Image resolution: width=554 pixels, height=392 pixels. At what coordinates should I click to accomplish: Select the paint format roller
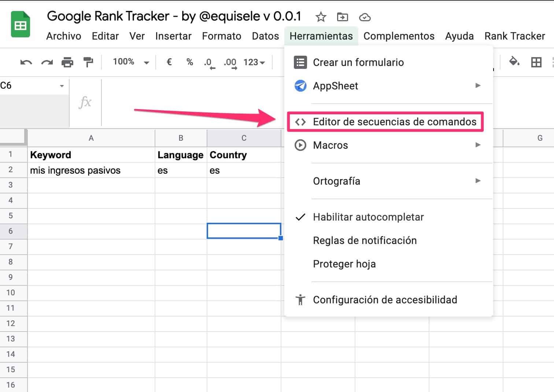88,62
